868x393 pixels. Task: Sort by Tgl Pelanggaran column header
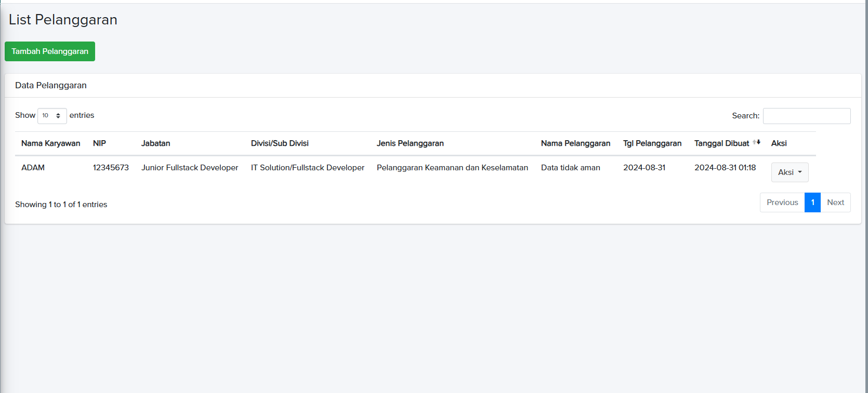point(652,143)
